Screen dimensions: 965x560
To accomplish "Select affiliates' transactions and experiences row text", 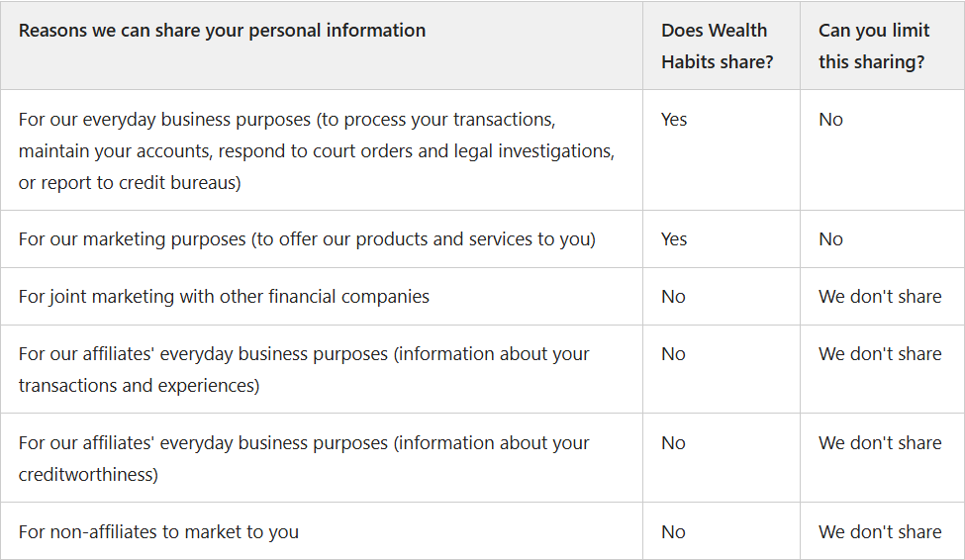I will pyautogui.click(x=304, y=369).
